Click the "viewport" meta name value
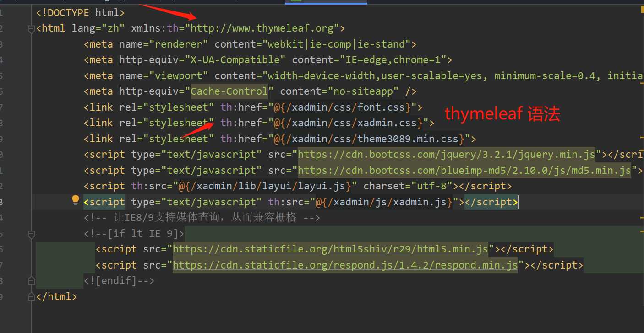The height and width of the screenshot is (333, 644). pyautogui.click(x=179, y=76)
